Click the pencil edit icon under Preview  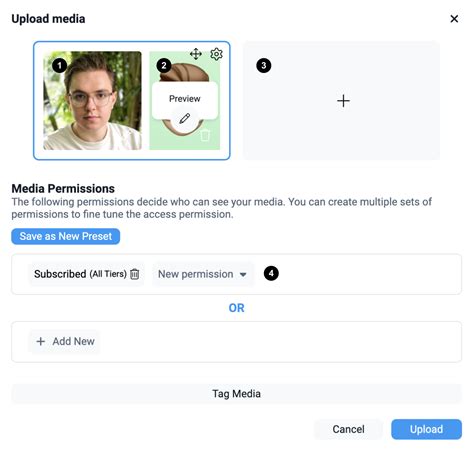[x=185, y=118]
